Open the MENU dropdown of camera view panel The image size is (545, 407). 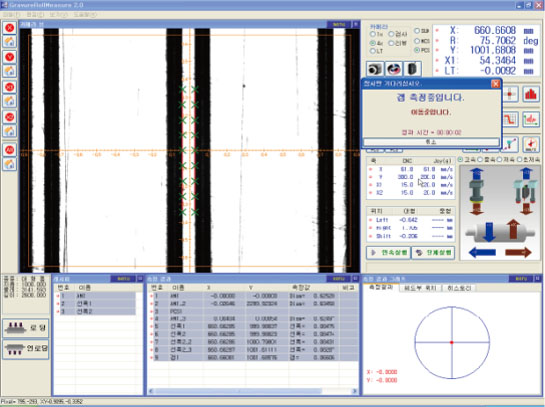(x=339, y=24)
